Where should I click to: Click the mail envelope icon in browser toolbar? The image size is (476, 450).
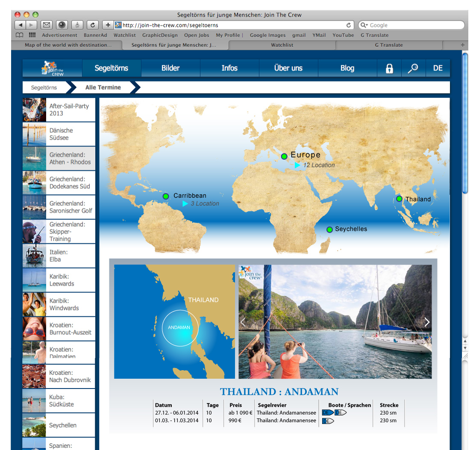[x=46, y=25]
